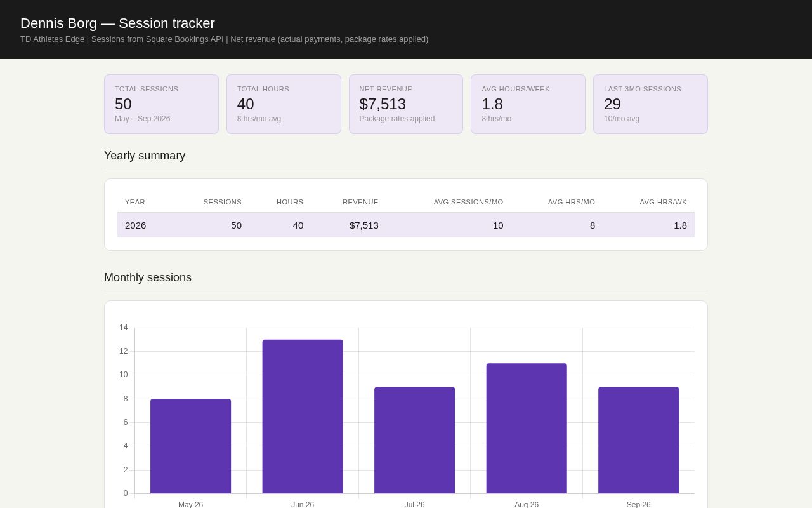Click '10/mo avg' caption

pos(622,119)
